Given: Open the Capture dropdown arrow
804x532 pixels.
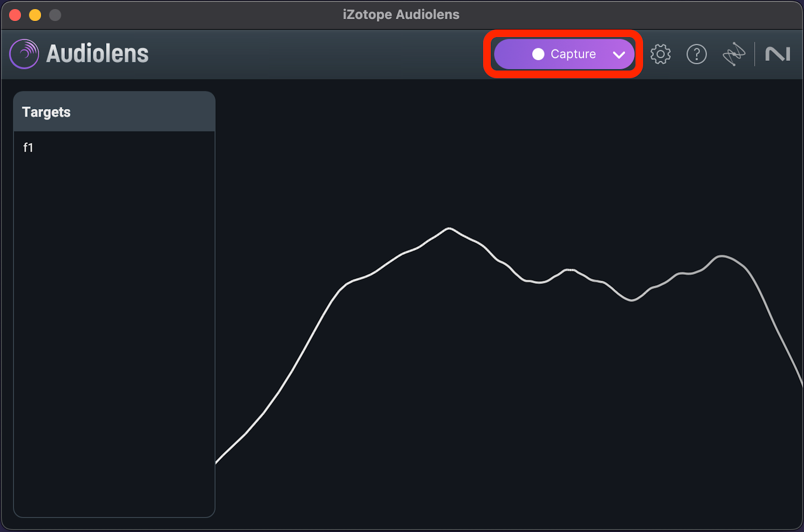Looking at the screenshot, I should 619,55.
